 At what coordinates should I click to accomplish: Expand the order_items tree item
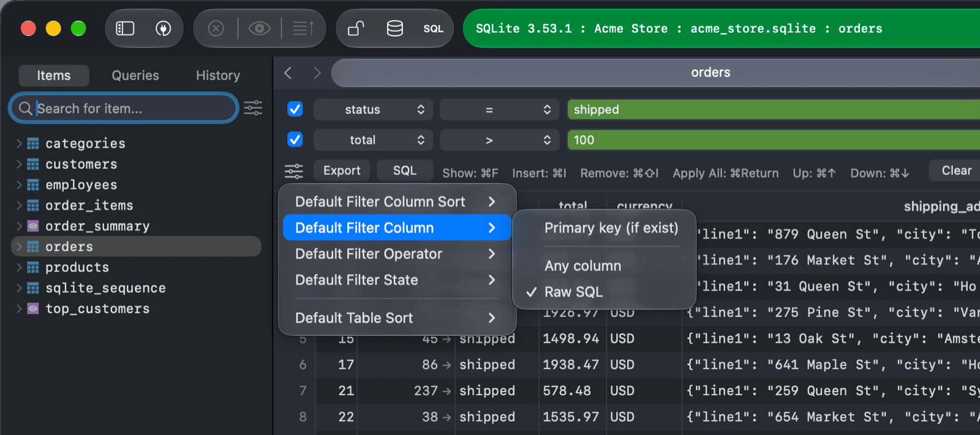coord(19,206)
